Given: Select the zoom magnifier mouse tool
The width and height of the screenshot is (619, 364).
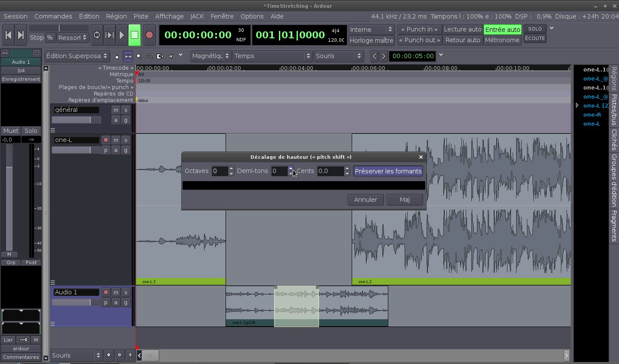Looking at the screenshot, I should 139,56.
